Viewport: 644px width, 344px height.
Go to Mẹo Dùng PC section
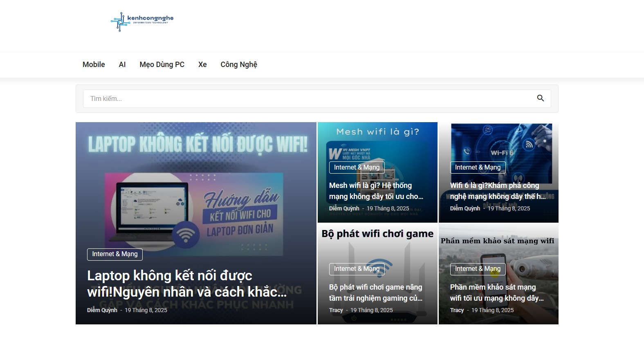click(162, 65)
